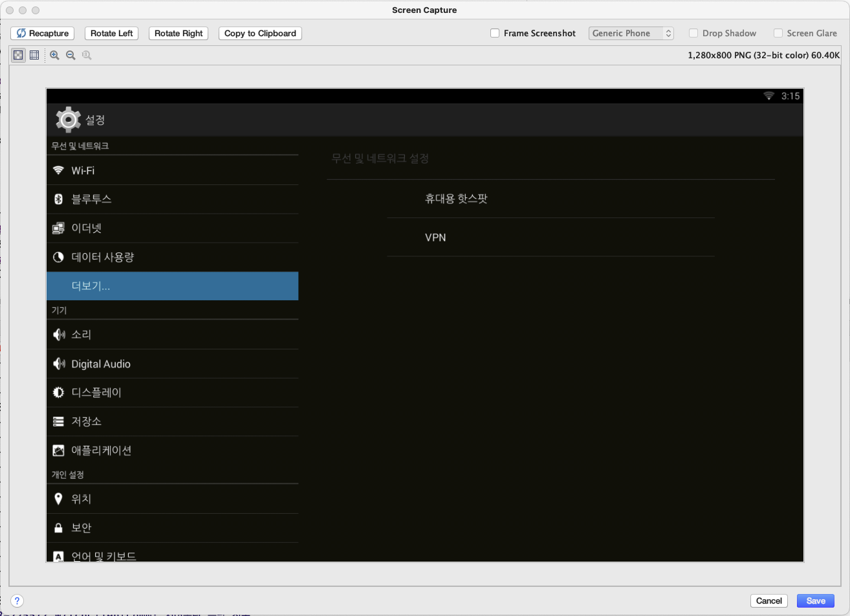Click the Cancel button
Viewport: 850px width, 616px height.
pyautogui.click(x=769, y=600)
